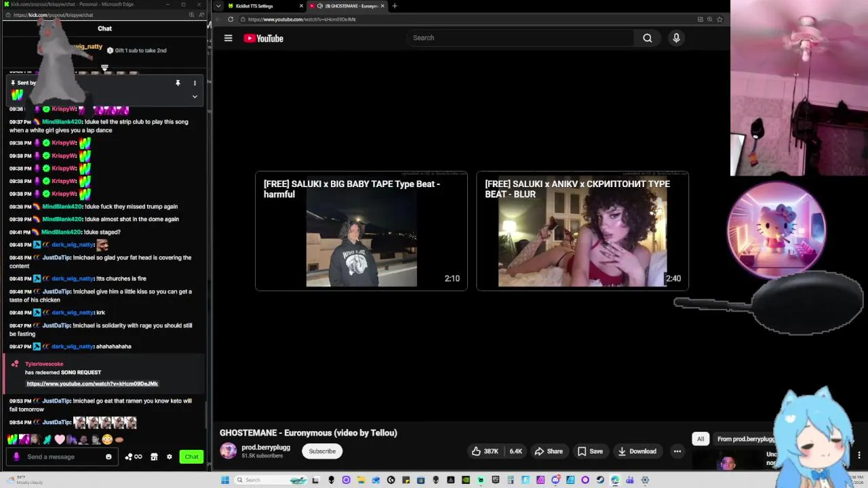Open MindBlank420 profile from lap dance message

pyautogui.click(x=62, y=122)
